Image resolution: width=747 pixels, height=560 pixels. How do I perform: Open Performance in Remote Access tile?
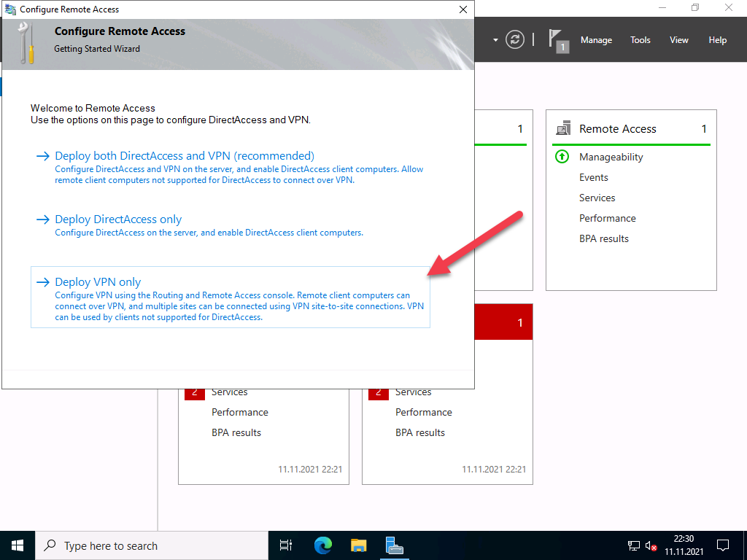coord(608,219)
